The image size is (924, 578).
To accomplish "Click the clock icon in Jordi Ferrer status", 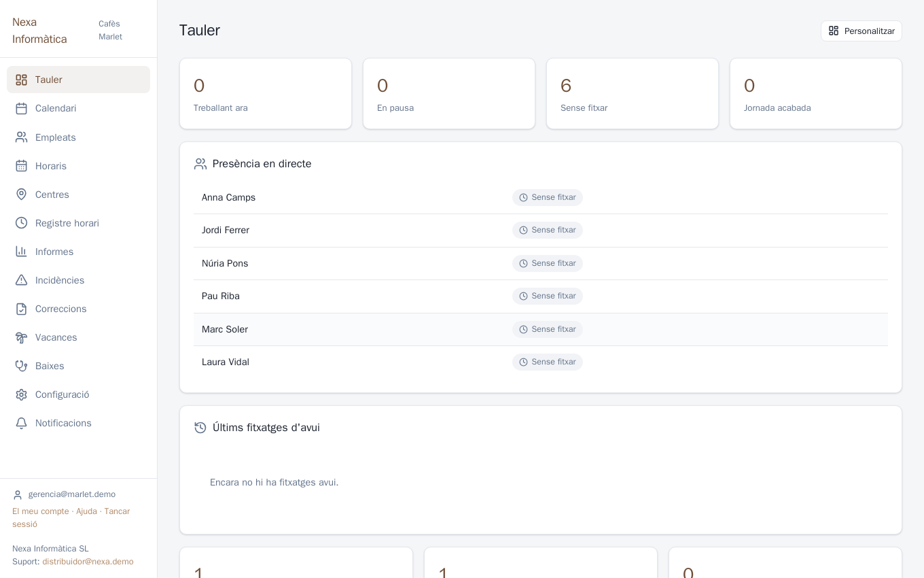I will (x=524, y=231).
